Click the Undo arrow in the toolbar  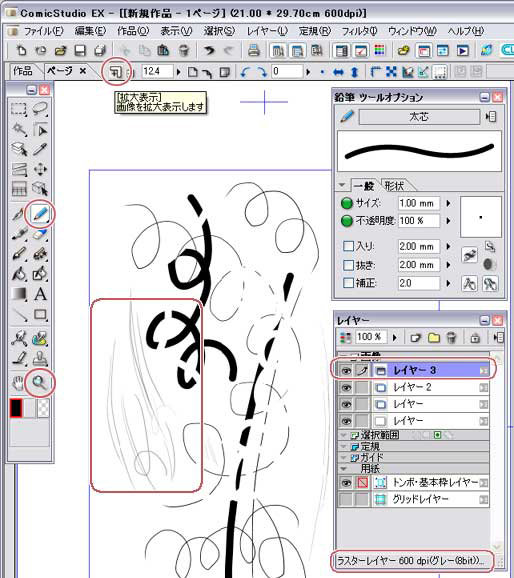[x=209, y=51]
